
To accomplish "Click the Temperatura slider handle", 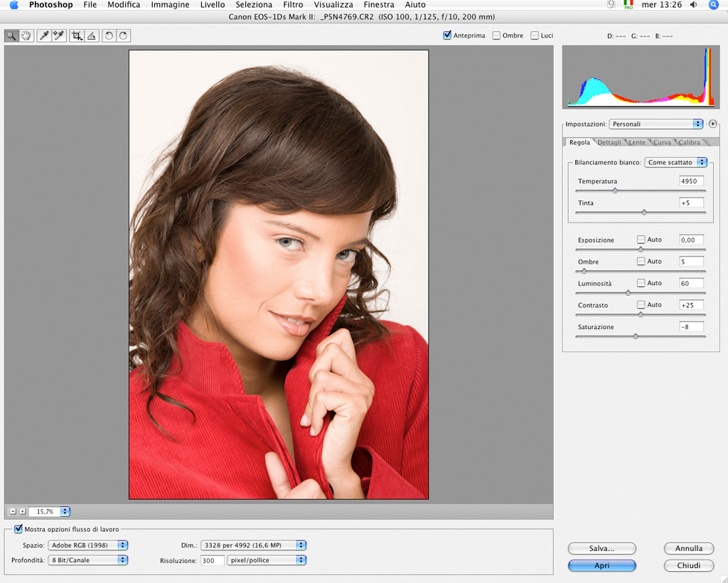I will [615, 191].
